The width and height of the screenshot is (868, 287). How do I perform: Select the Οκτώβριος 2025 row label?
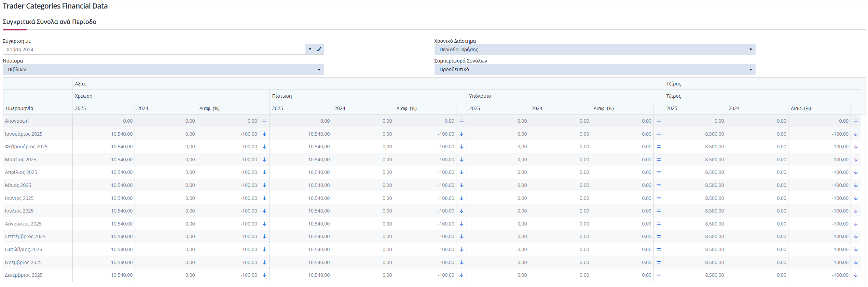(x=23, y=249)
